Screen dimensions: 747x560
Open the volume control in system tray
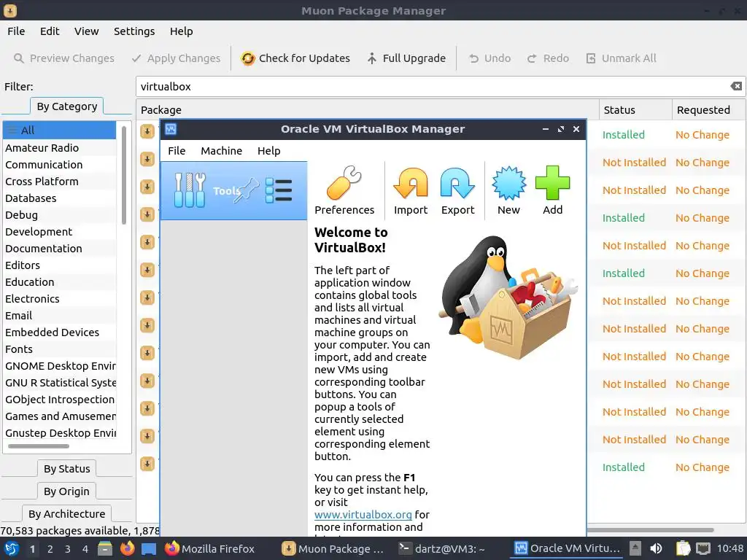pos(656,548)
